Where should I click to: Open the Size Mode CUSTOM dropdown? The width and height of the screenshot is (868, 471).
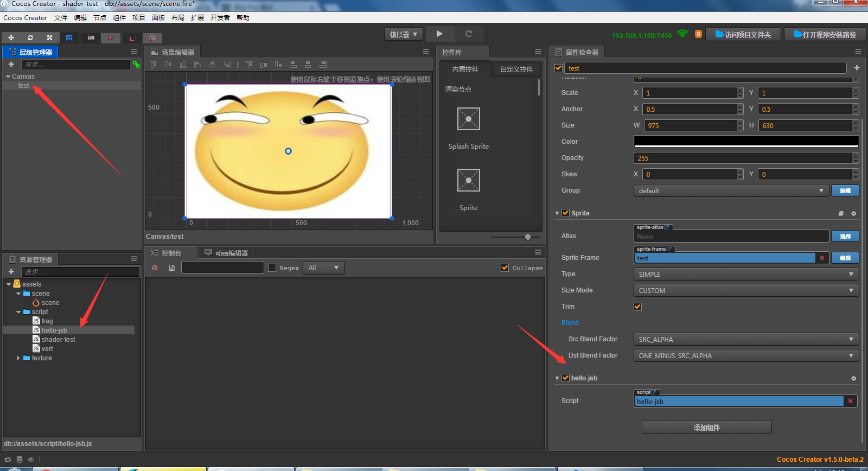click(746, 290)
